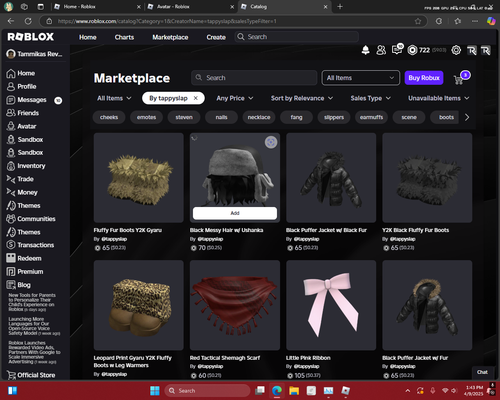Click the Marketplace search field
The image size is (500, 400).
[x=254, y=78]
